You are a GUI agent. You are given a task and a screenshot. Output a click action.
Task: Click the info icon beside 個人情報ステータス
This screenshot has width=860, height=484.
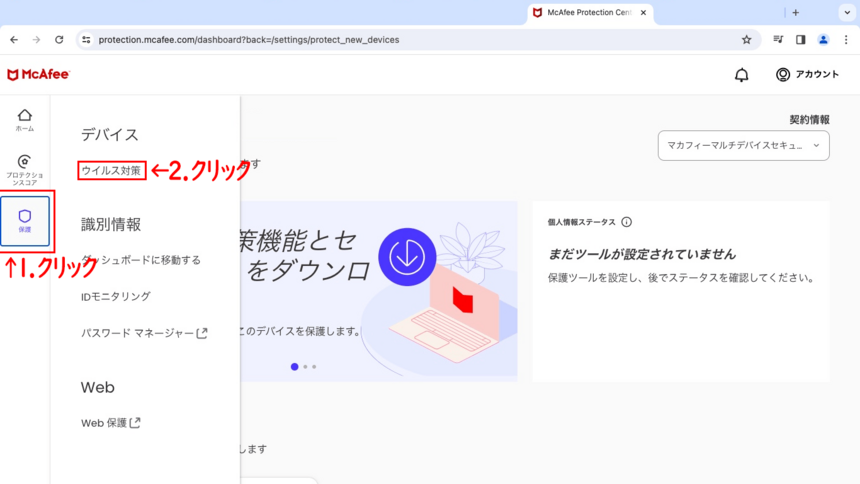[626, 222]
